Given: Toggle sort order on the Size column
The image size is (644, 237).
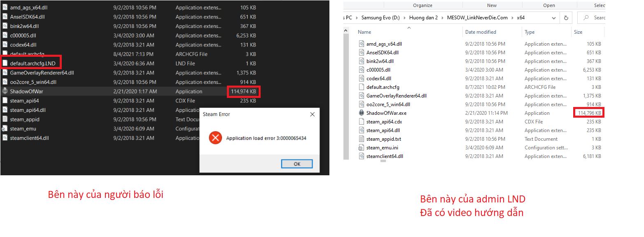Looking at the screenshot, I should [578, 32].
